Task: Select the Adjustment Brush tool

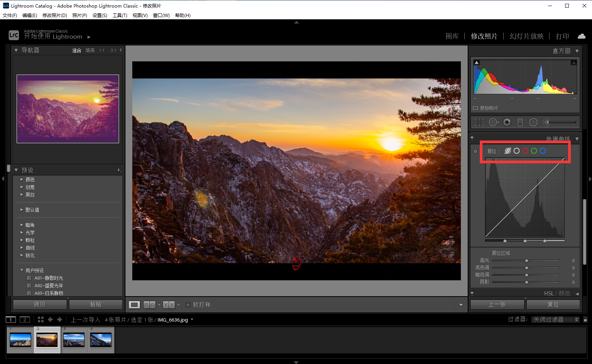Action: [560, 122]
